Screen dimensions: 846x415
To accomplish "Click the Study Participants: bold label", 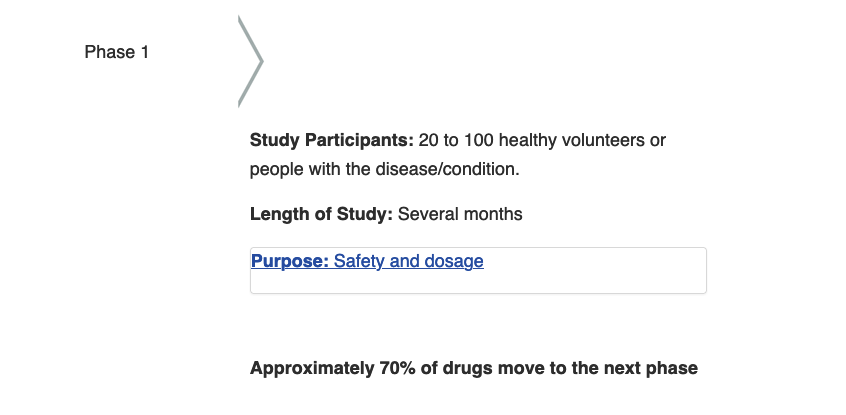I will coord(332,140).
